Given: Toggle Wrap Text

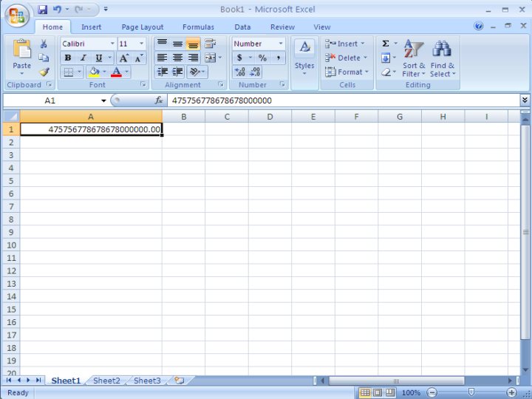Looking at the screenshot, I should tap(210, 44).
